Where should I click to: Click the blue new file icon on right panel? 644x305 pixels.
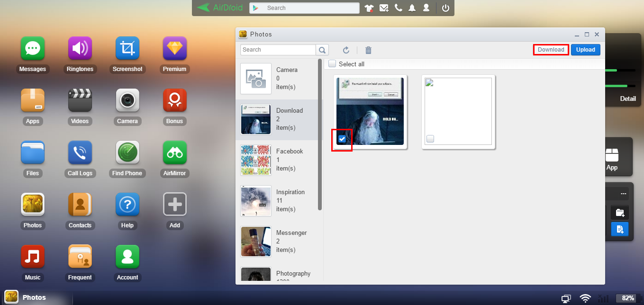coord(620,229)
